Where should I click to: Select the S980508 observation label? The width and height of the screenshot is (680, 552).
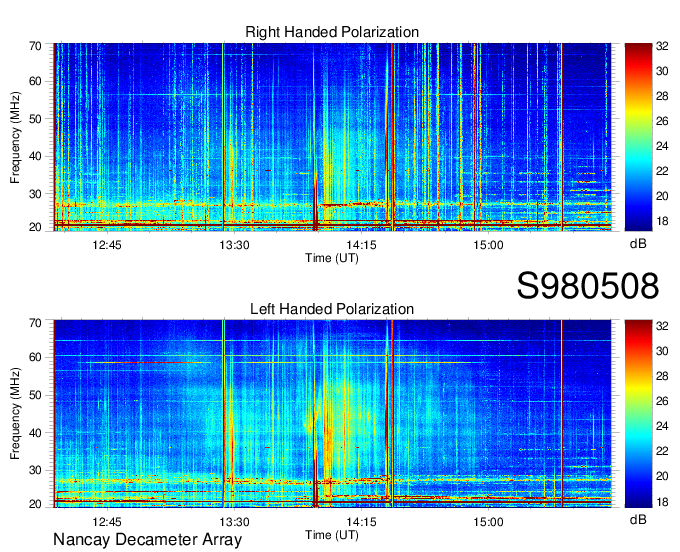pos(588,286)
